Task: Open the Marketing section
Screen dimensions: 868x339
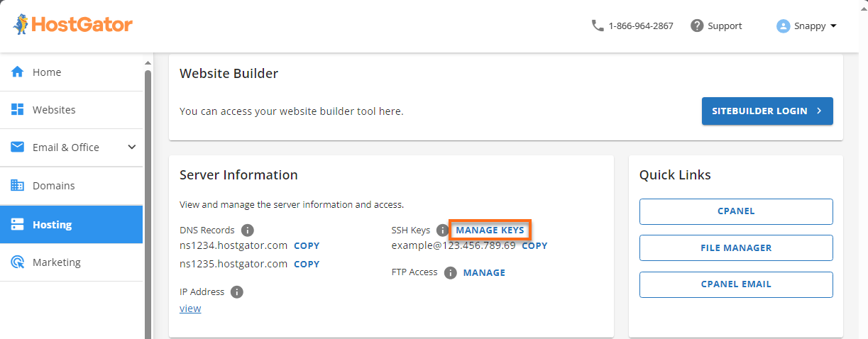Action: (x=71, y=262)
